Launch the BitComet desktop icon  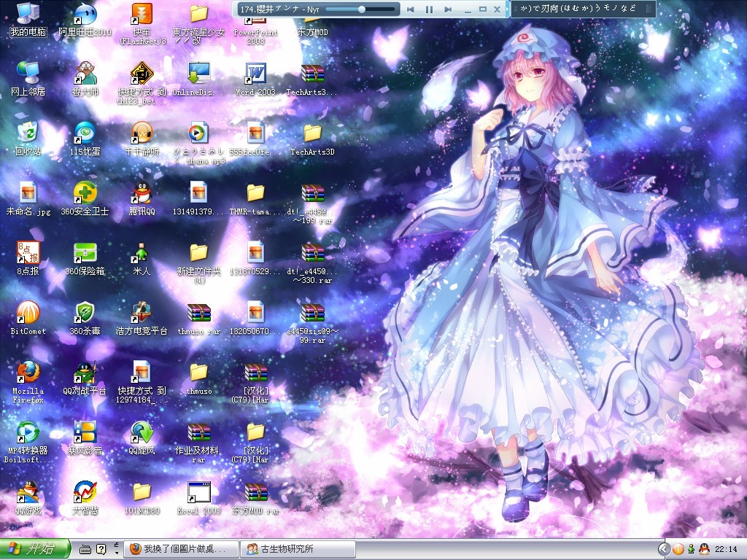(x=28, y=313)
